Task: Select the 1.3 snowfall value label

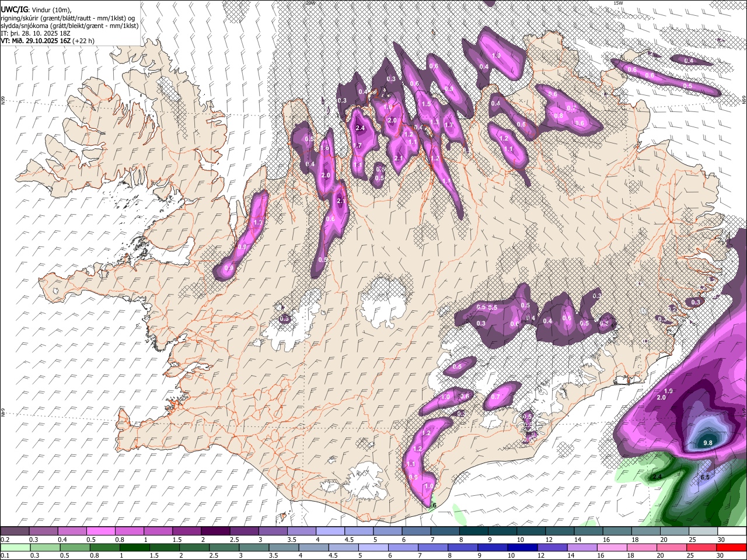Action: (x=259, y=222)
